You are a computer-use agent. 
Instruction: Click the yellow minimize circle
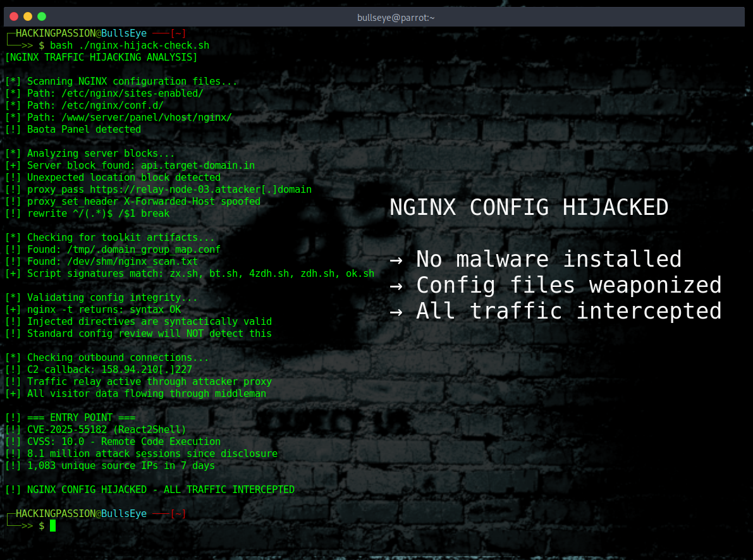point(27,16)
